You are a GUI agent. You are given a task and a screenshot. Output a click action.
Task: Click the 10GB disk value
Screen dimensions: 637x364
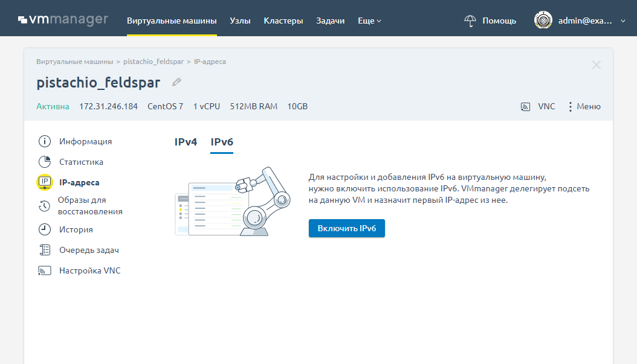pos(297,106)
